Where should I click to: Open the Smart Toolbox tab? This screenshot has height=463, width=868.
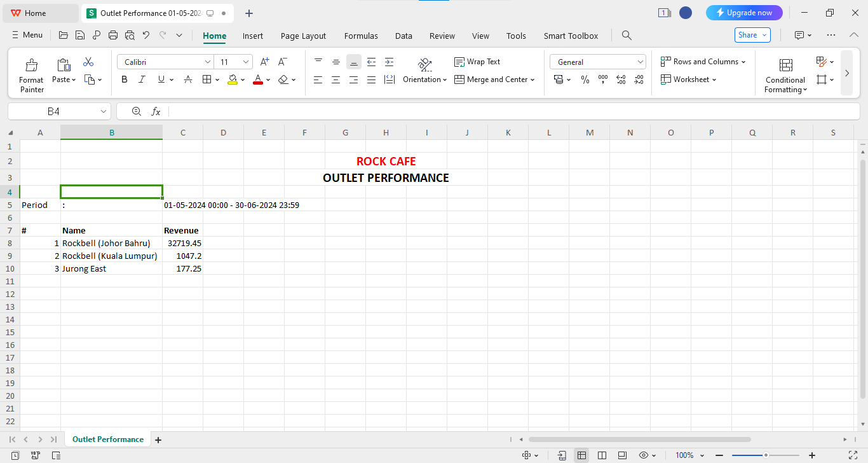[x=571, y=36]
